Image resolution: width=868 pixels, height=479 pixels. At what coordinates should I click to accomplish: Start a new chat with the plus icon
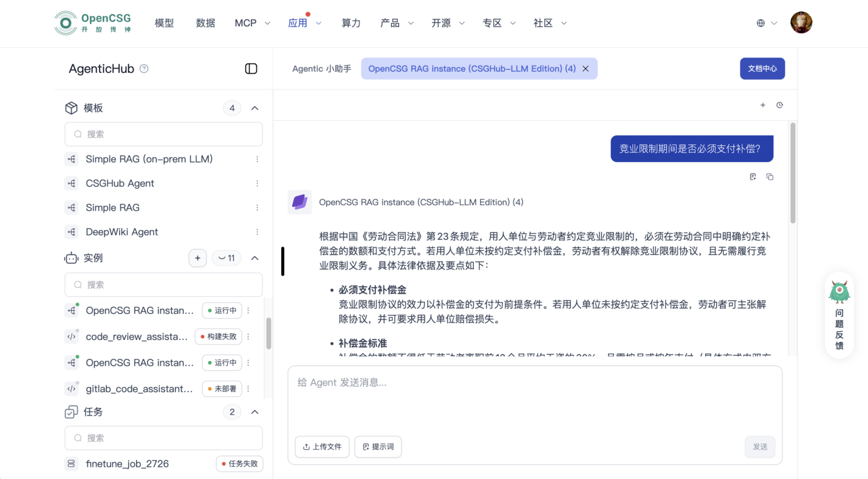click(762, 104)
